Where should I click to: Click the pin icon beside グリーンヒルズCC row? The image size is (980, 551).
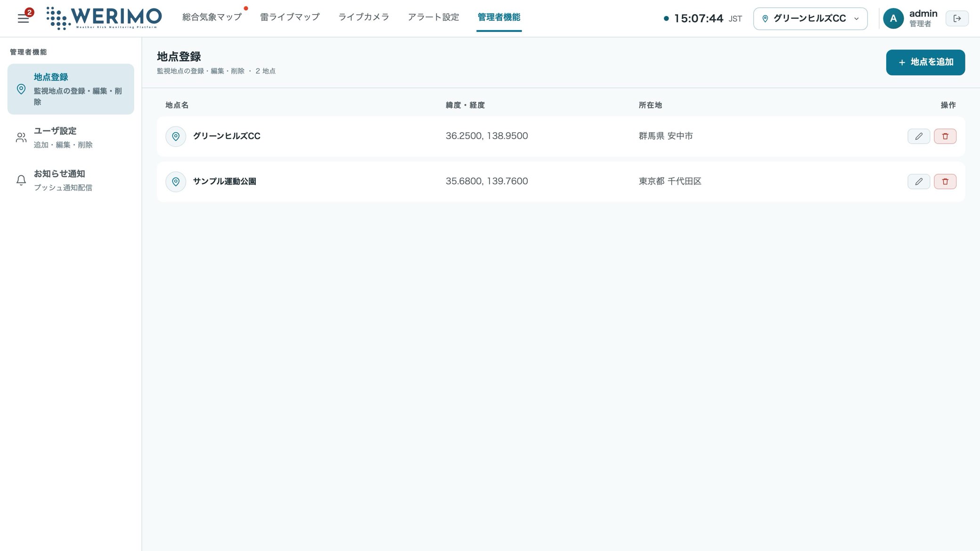176,136
